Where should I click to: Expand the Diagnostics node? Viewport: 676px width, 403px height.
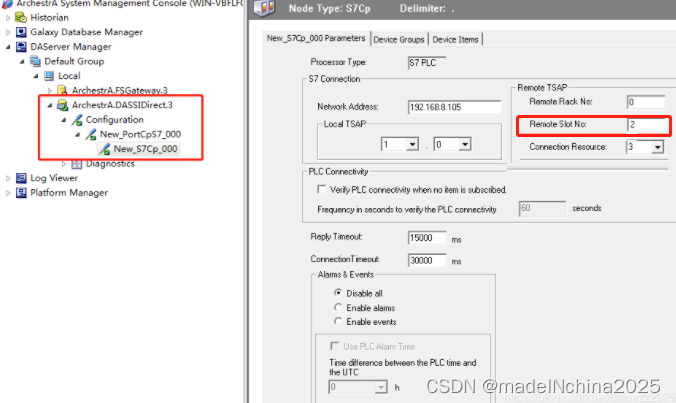(64, 164)
